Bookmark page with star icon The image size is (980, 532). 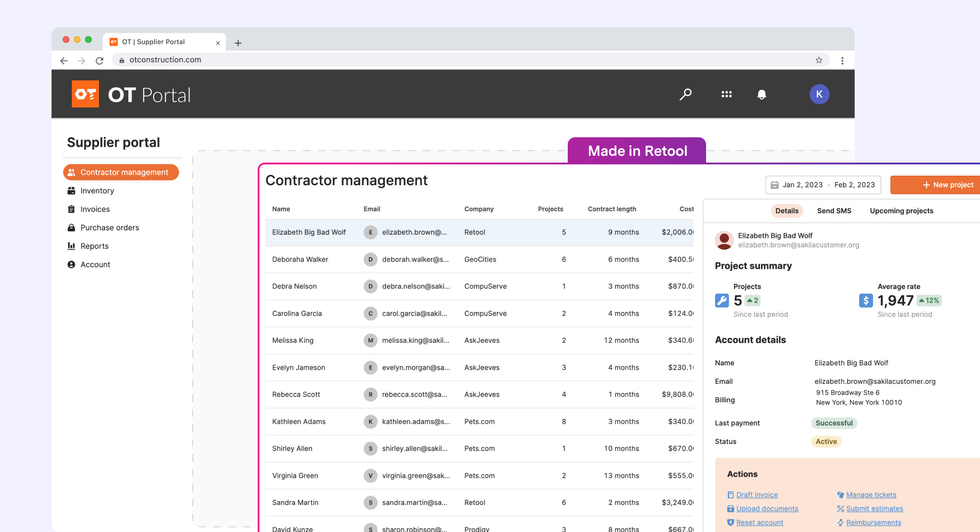[819, 60]
